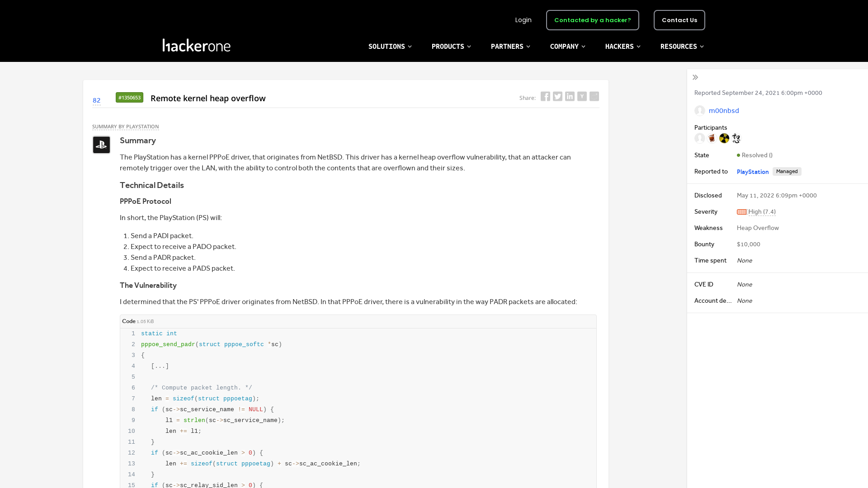
Task: Share report on Facebook
Action: (545, 96)
